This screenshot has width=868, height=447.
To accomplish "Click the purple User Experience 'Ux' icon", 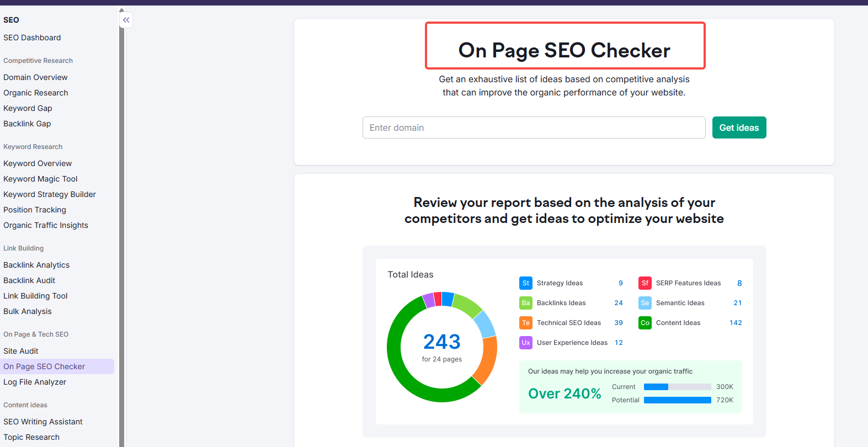I will [525, 343].
